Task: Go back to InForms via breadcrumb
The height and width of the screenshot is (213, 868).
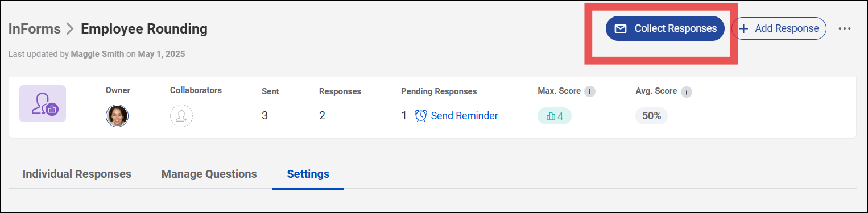Action: [x=35, y=28]
